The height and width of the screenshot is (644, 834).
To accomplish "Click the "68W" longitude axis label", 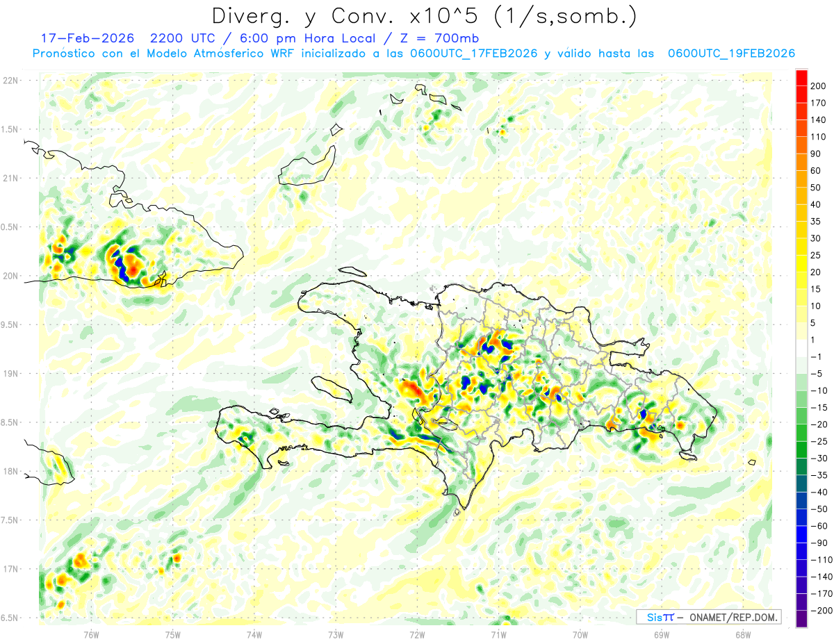I will pos(743,635).
